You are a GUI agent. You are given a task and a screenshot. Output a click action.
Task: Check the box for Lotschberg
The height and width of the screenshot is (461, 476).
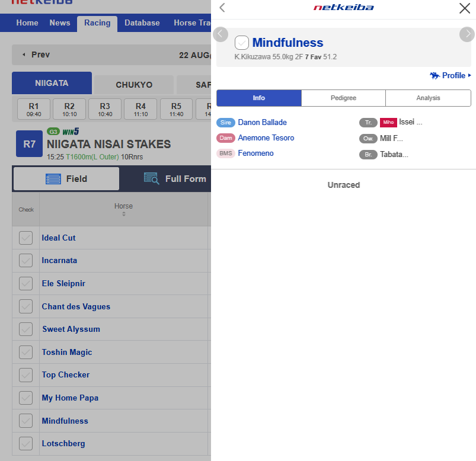[26, 443]
